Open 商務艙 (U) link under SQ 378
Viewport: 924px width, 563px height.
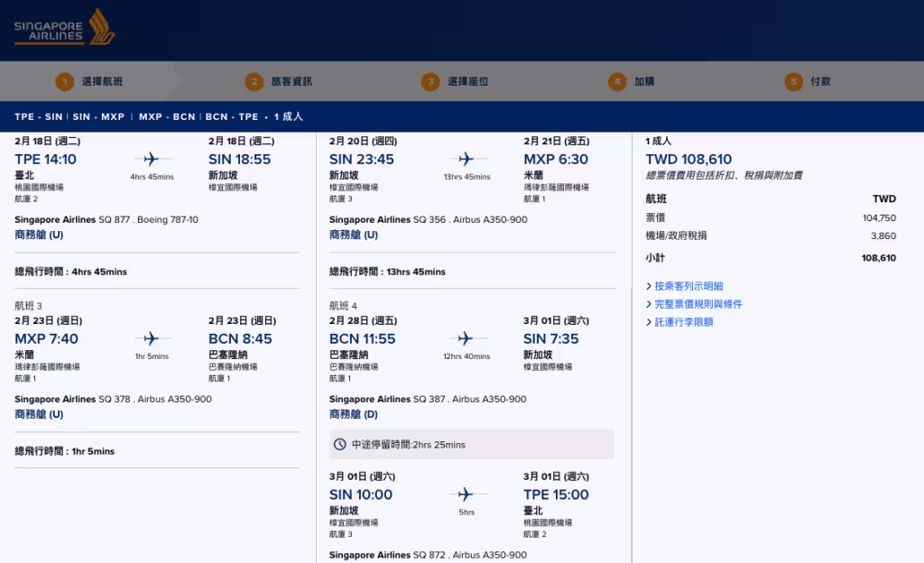39,414
